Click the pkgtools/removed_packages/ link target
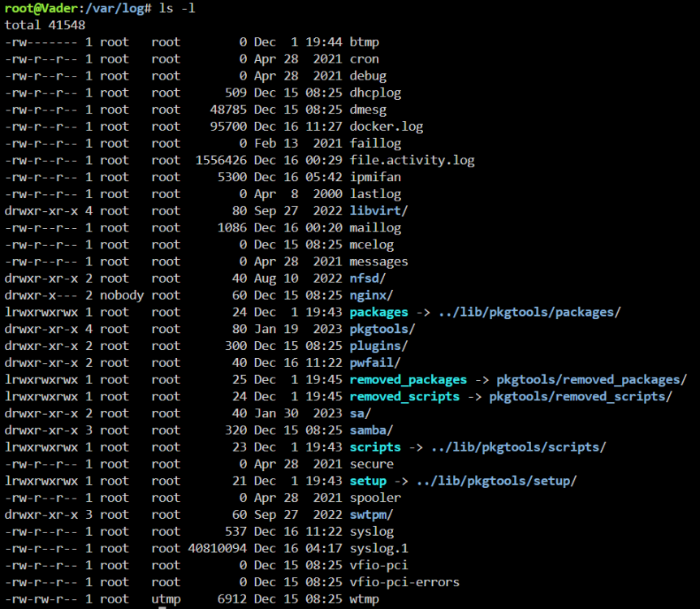Viewport: 700px width, 609px height. (591, 380)
